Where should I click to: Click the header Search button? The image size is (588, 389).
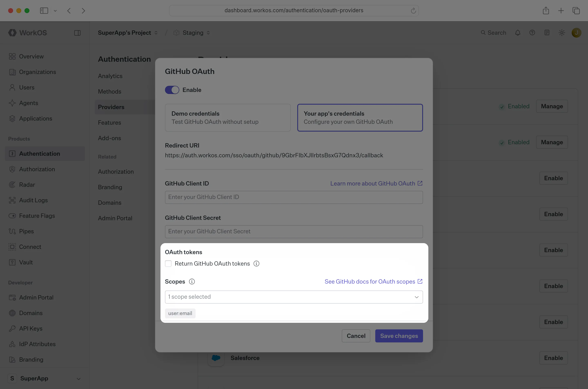click(x=493, y=33)
